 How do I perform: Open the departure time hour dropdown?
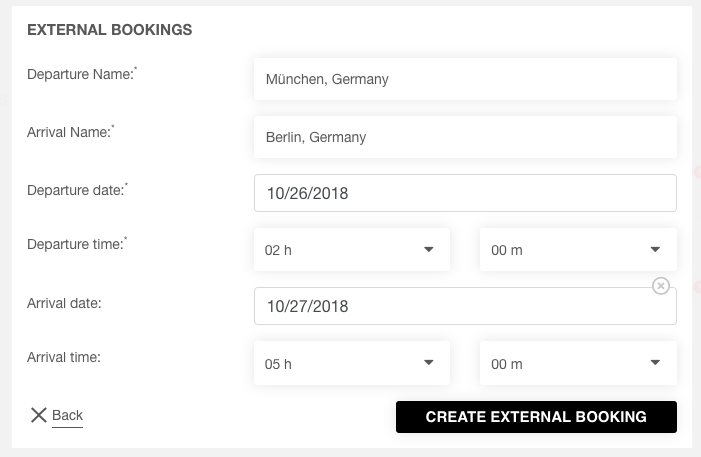pos(352,250)
